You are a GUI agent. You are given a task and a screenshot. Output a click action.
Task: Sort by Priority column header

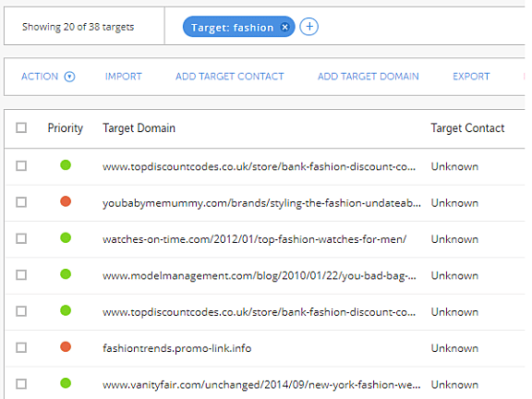pos(66,128)
